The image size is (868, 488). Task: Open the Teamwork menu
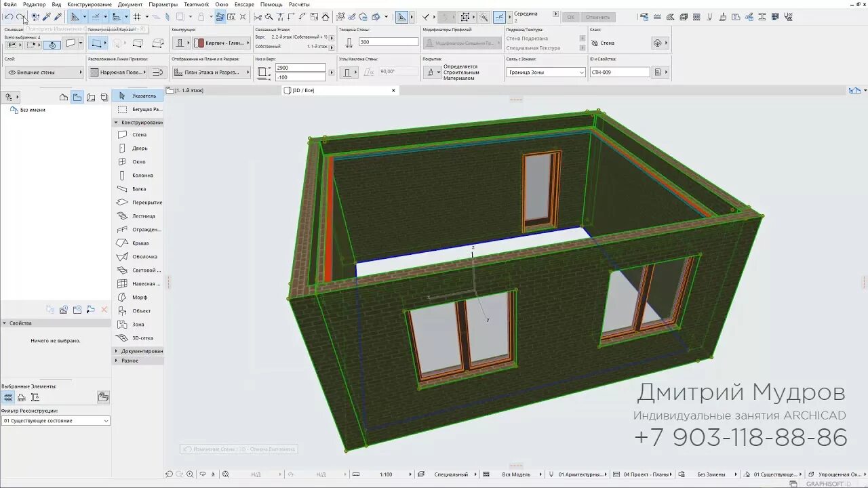(197, 4)
